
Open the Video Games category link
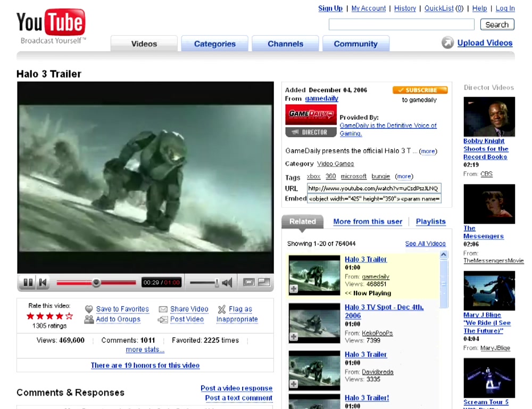[x=335, y=163]
